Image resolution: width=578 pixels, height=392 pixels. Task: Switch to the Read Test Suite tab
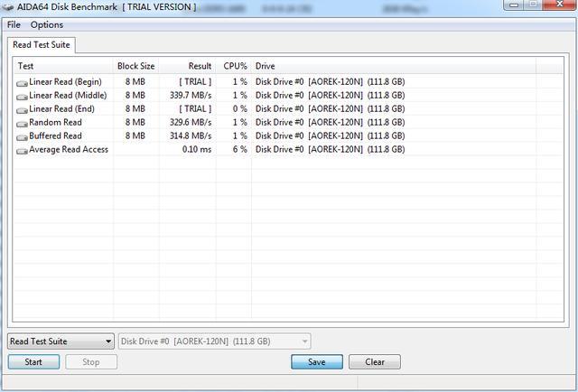pos(42,44)
